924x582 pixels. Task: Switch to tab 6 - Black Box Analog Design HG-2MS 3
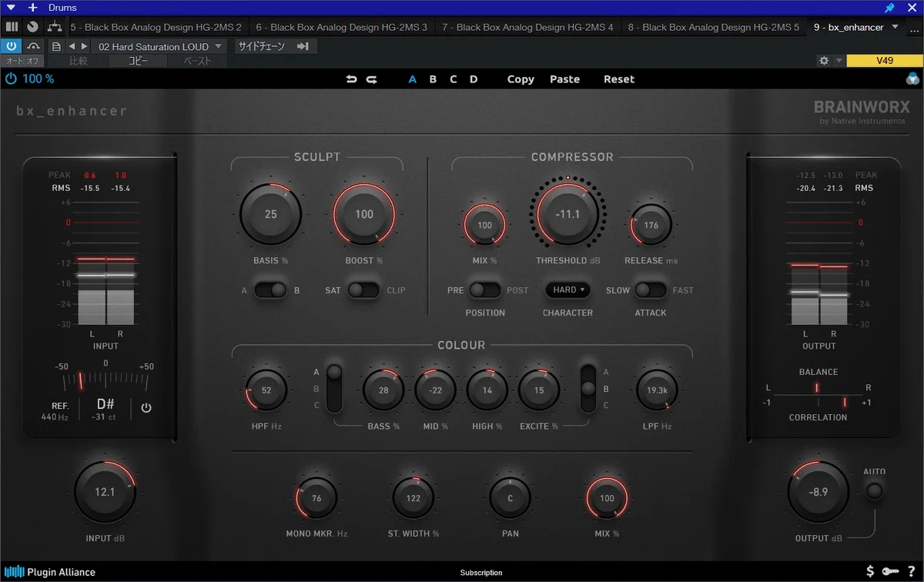click(x=341, y=27)
